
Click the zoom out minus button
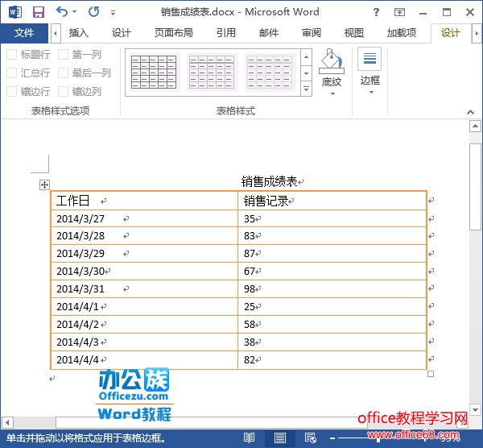click(x=332, y=438)
